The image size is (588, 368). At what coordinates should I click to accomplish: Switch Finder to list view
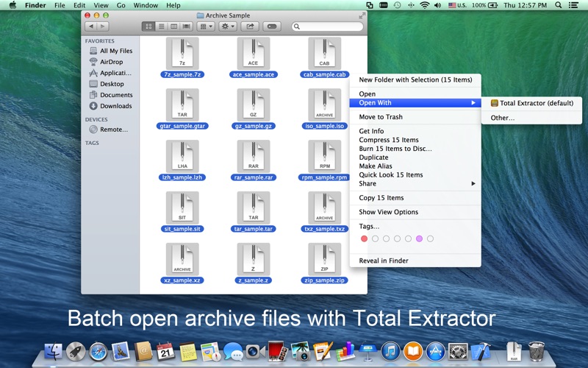[161, 26]
